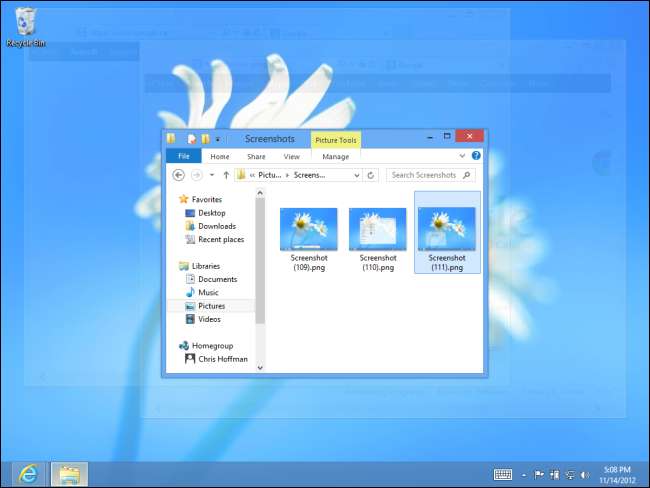Open the touch keyboard from the taskbar
This screenshot has width=650, height=488.
pyautogui.click(x=503, y=474)
